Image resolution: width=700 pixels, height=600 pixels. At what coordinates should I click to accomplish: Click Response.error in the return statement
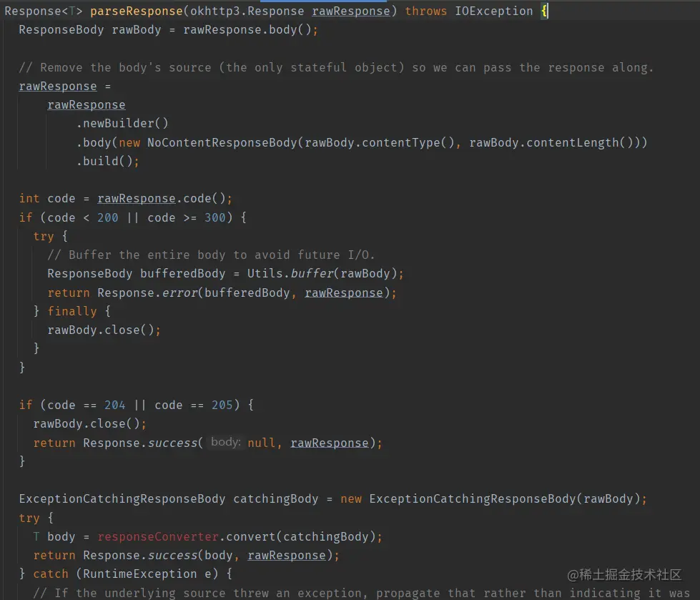[147, 293]
